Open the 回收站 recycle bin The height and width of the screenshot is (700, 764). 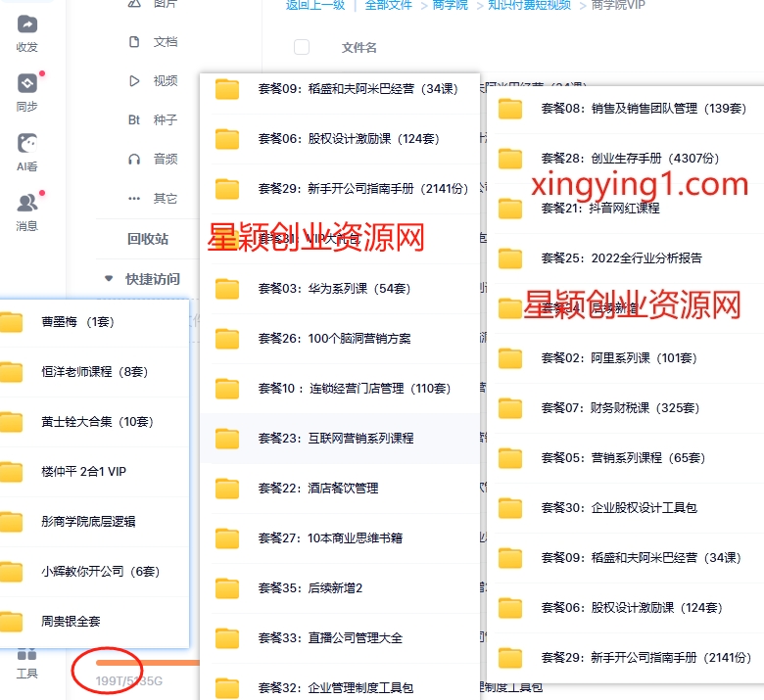point(148,239)
